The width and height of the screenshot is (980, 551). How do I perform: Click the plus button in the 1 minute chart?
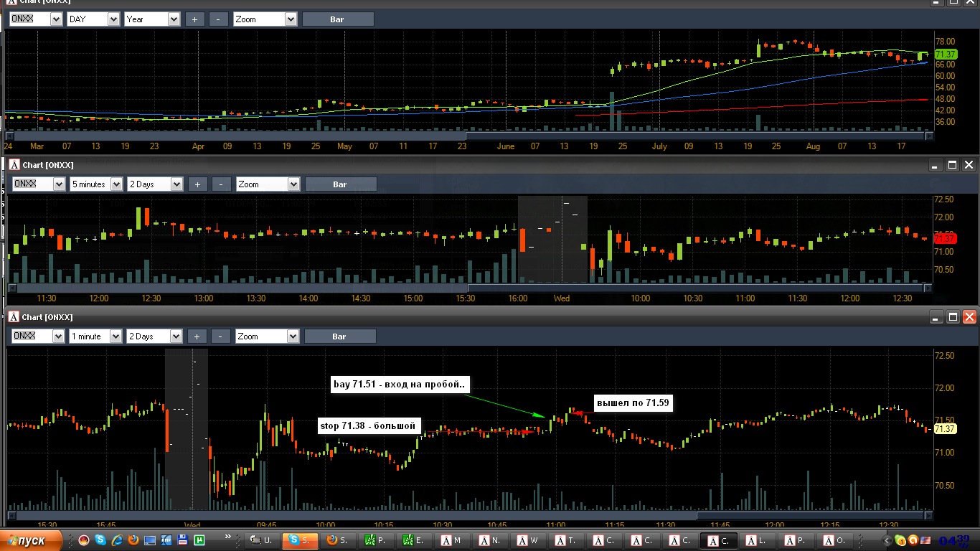click(x=197, y=336)
